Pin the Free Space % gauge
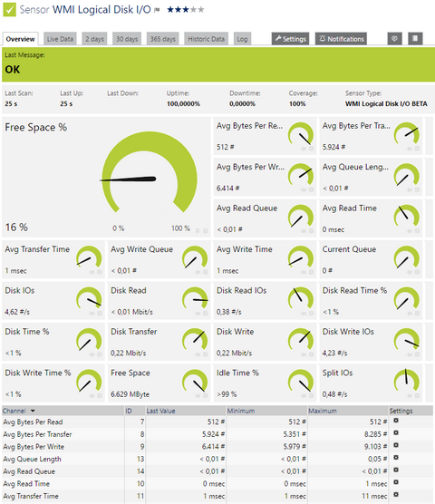Image resolution: width=435 pixels, height=504 pixels. [x=198, y=230]
